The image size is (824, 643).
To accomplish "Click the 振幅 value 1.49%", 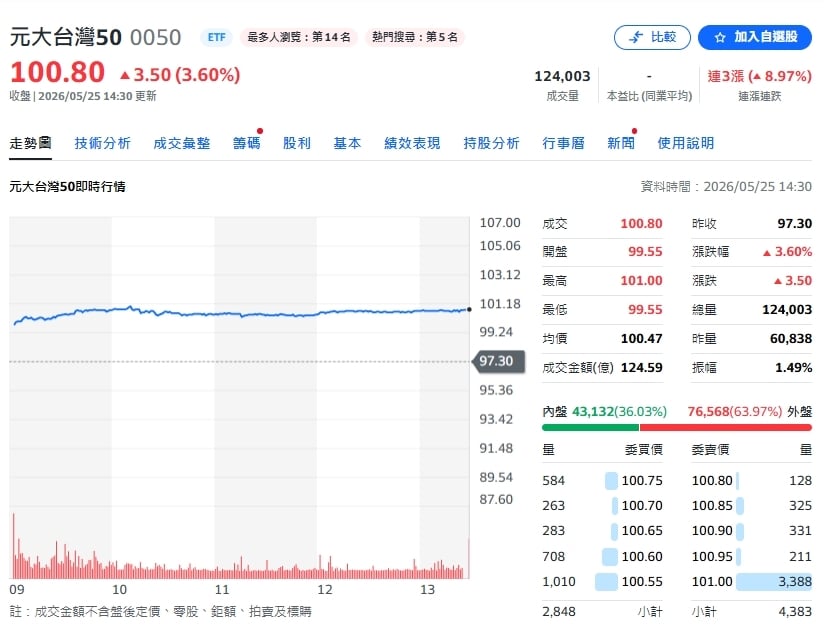I will [x=794, y=368].
